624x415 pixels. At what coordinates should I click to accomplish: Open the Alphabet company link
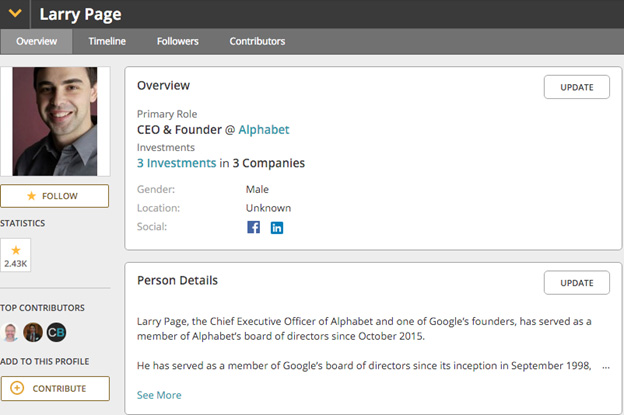pyautogui.click(x=264, y=130)
